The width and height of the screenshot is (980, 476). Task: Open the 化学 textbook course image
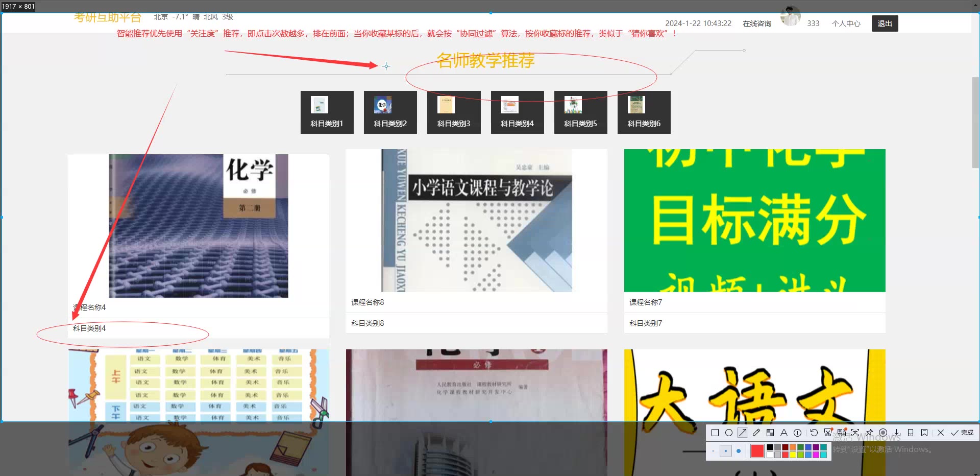(x=198, y=226)
